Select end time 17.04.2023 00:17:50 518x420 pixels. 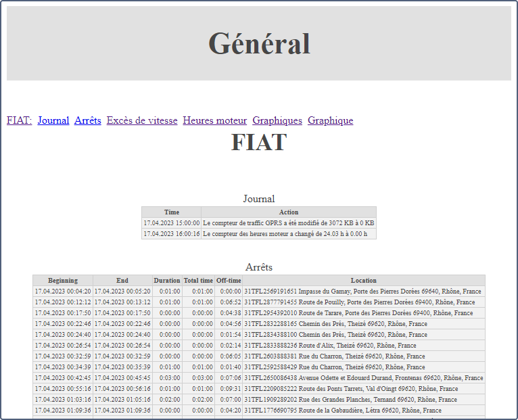(122, 313)
